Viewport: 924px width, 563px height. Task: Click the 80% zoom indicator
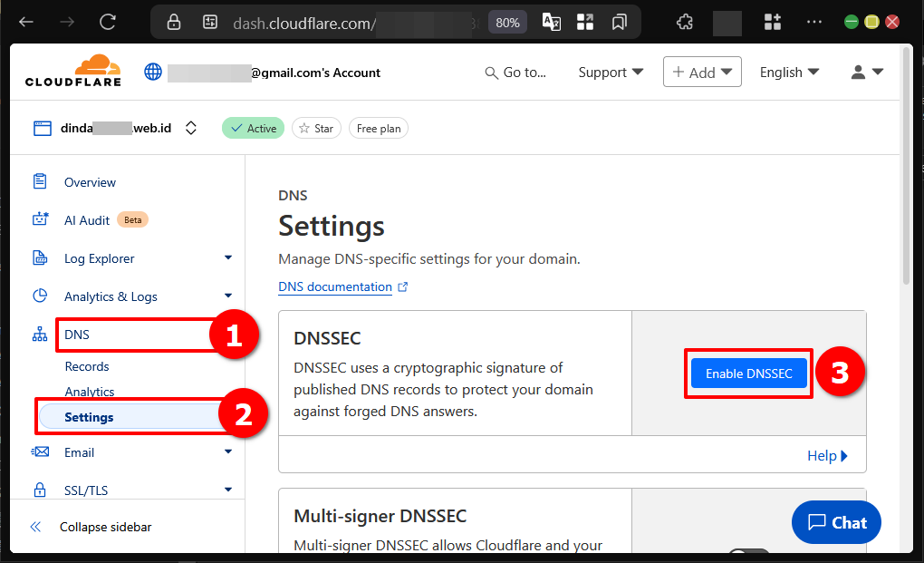click(507, 23)
